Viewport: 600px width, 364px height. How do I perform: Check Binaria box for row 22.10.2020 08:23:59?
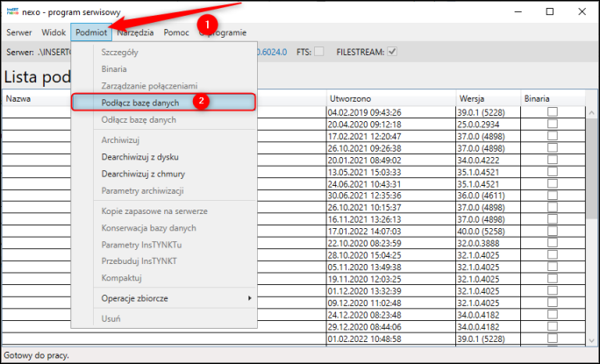pyautogui.click(x=552, y=242)
